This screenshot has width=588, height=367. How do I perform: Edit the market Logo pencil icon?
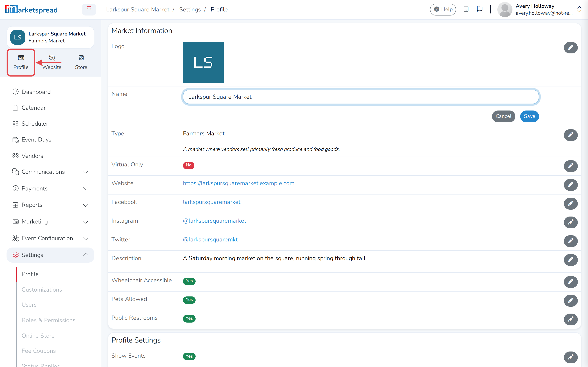[x=570, y=48]
